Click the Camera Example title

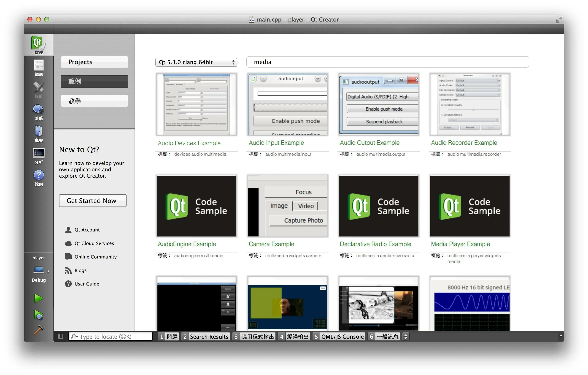tap(271, 244)
